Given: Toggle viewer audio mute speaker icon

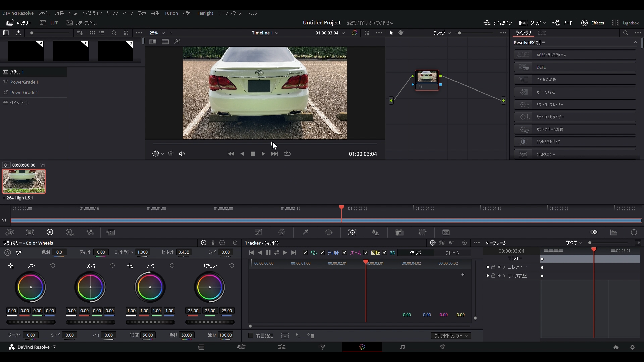Looking at the screenshot, I should [182, 154].
